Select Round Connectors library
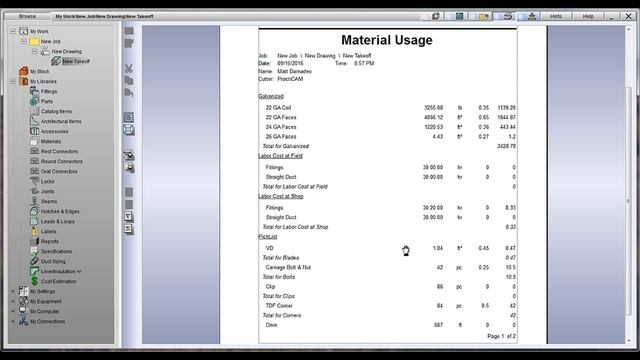The width and height of the screenshot is (640, 360). [x=61, y=162]
